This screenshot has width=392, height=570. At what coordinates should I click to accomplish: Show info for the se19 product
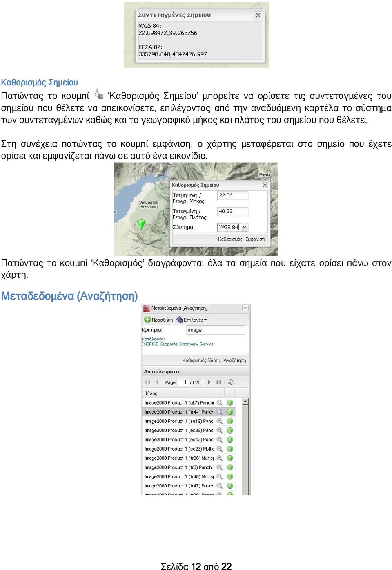coord(230,421)
